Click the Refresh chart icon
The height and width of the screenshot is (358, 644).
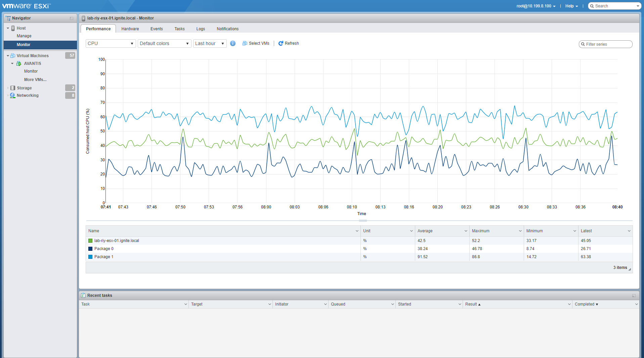pyautogui.click(x=281, y=43)
